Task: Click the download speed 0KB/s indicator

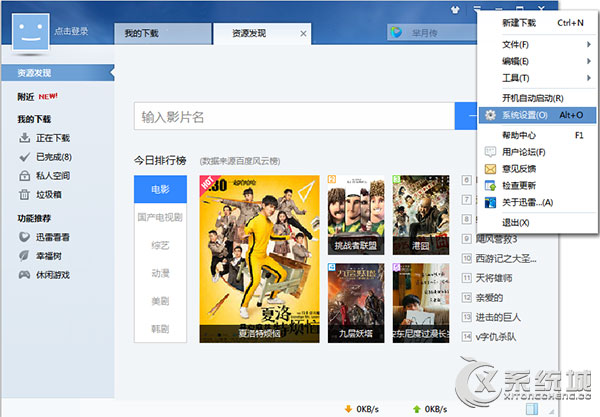Action: pyautogui.click(x=362, y=409)
